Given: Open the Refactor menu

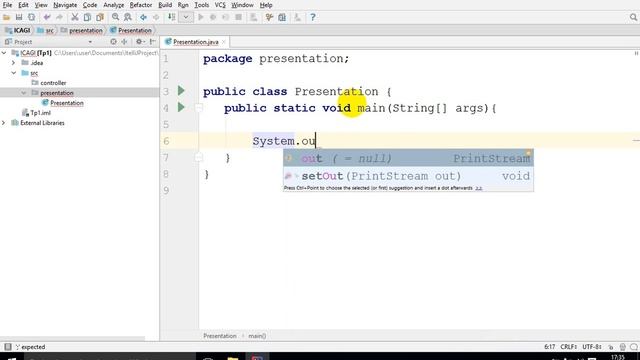Looking at the screenshot, I should click(x=140, y=5).
